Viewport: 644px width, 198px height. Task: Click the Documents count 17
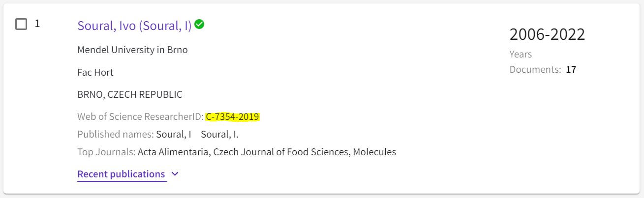571,70
